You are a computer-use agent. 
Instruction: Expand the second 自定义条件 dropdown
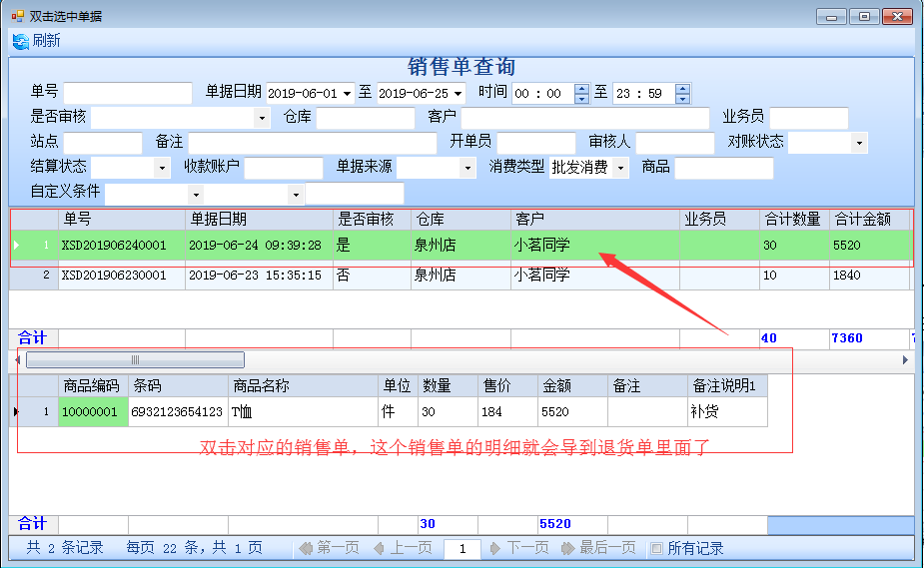coord(296,195)
